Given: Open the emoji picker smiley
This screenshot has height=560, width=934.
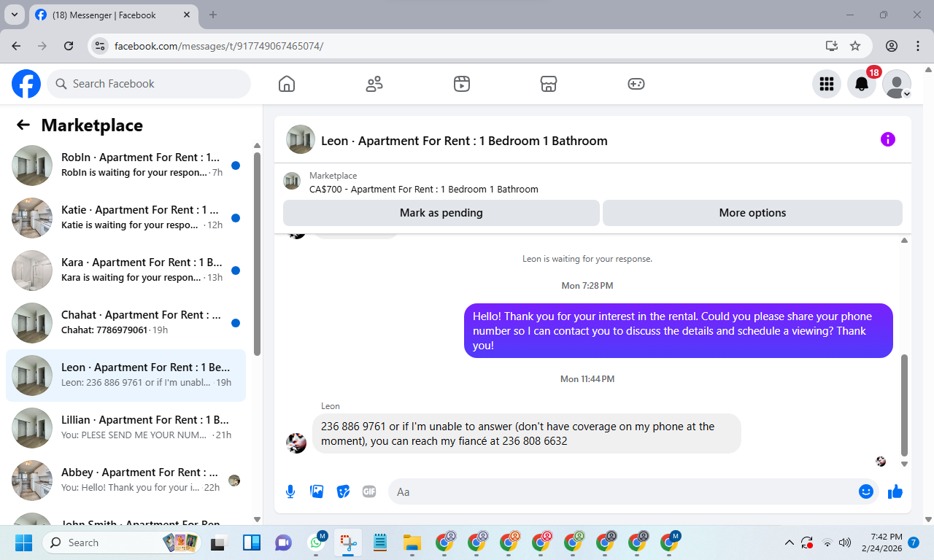Looking at the screenshot, I should point(866,491).
